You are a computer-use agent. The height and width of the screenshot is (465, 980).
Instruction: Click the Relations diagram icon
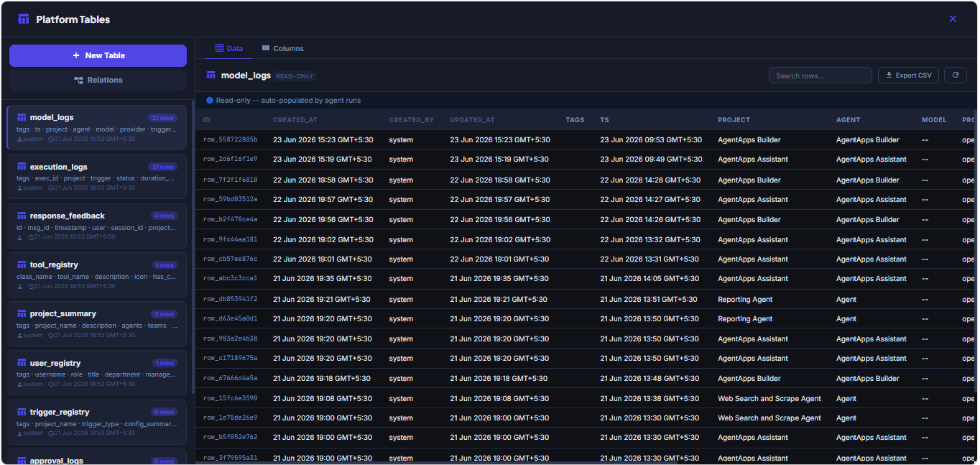pos(78,80)
